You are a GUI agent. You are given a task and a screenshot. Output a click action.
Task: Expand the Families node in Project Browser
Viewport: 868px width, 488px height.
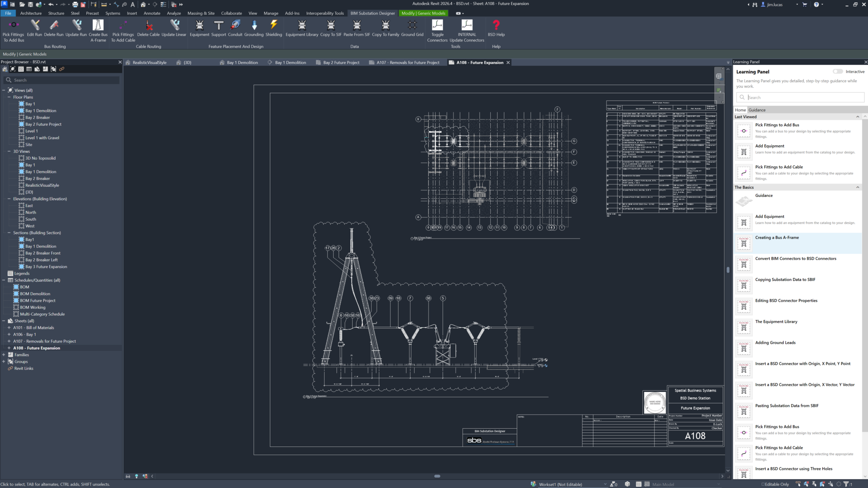click(x=4, y=355)
